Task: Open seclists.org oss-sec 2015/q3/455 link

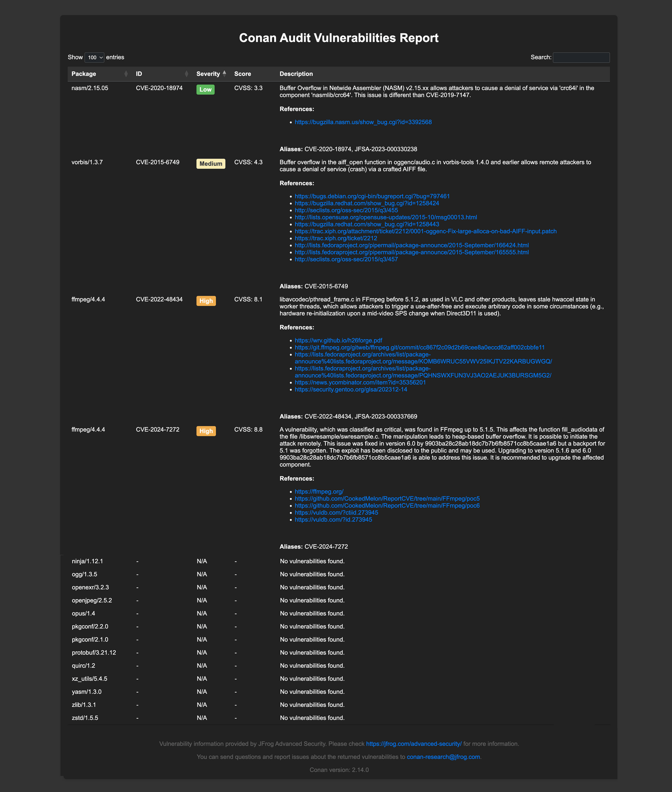Action: pyautogui.click(x=346, y=210)
